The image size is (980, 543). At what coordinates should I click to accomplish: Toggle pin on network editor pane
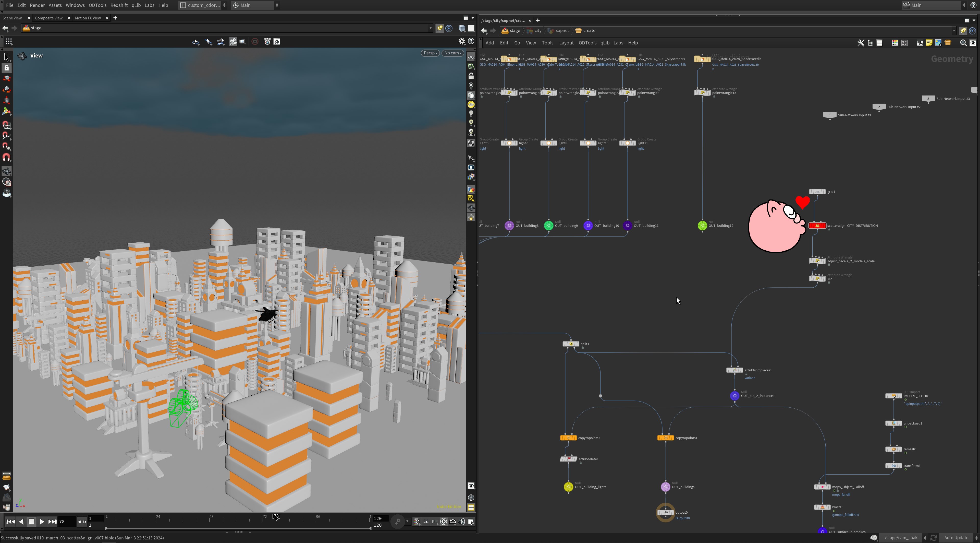pos(963,31)
